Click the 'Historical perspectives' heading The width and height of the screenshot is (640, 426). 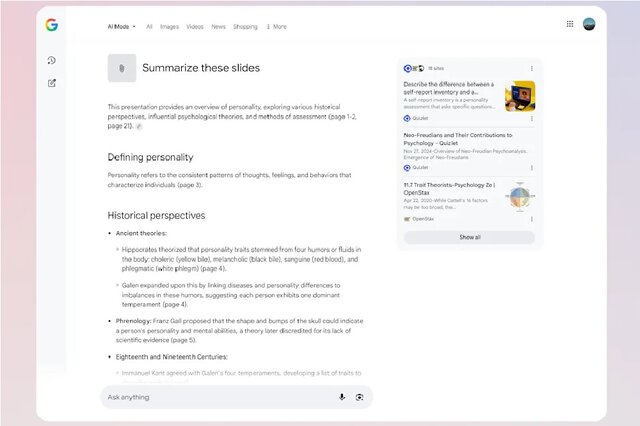(x=156, y=215)
